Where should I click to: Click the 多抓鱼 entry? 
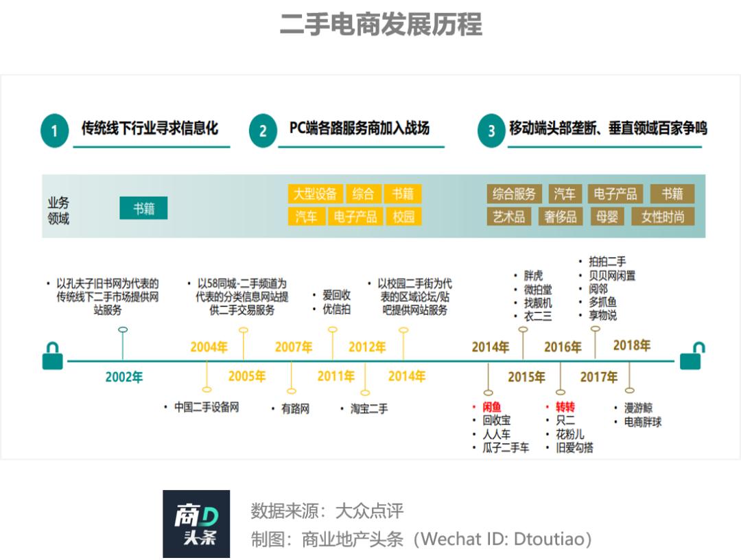click(602, 302)
